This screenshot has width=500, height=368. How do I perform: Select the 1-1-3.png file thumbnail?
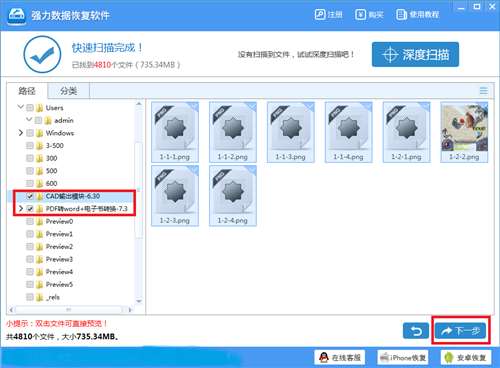click(291, 132)
